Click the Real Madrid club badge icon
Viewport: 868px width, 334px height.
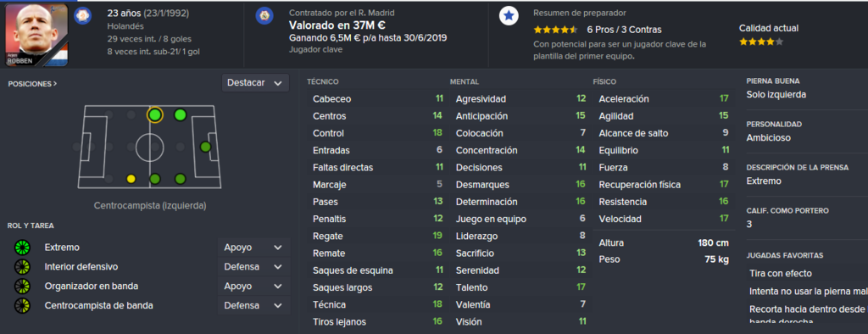click(x=264, y=15)
